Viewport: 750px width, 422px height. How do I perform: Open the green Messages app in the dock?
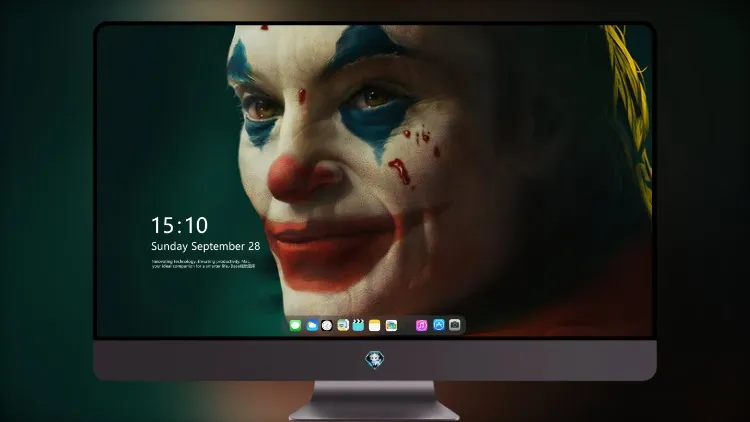coord(295,325)
